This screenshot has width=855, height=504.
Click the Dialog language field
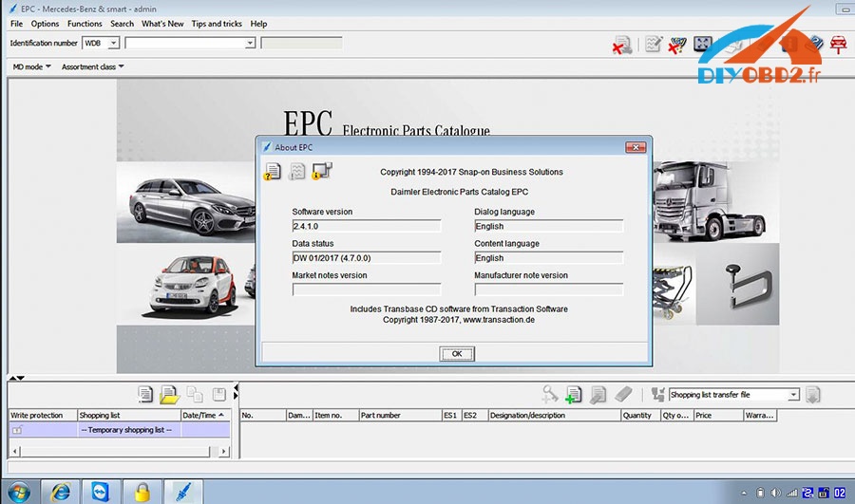click(x=548, y=226)
